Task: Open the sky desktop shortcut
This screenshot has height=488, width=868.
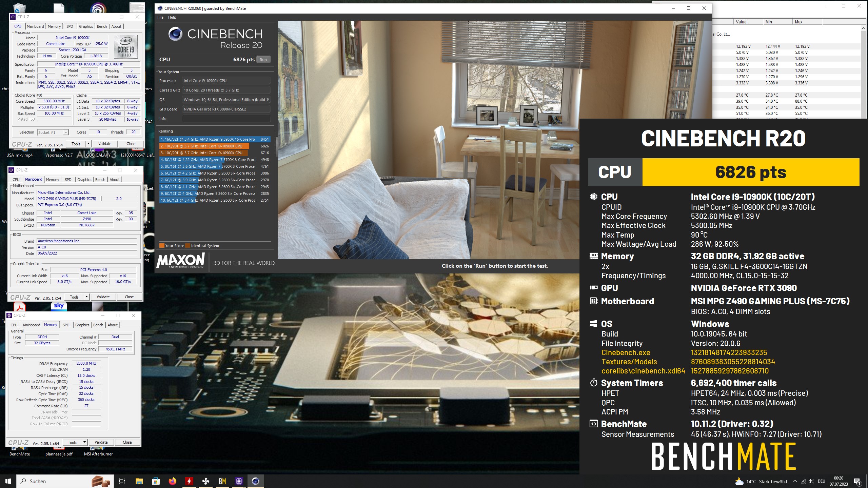Action: tap(59, 306)
